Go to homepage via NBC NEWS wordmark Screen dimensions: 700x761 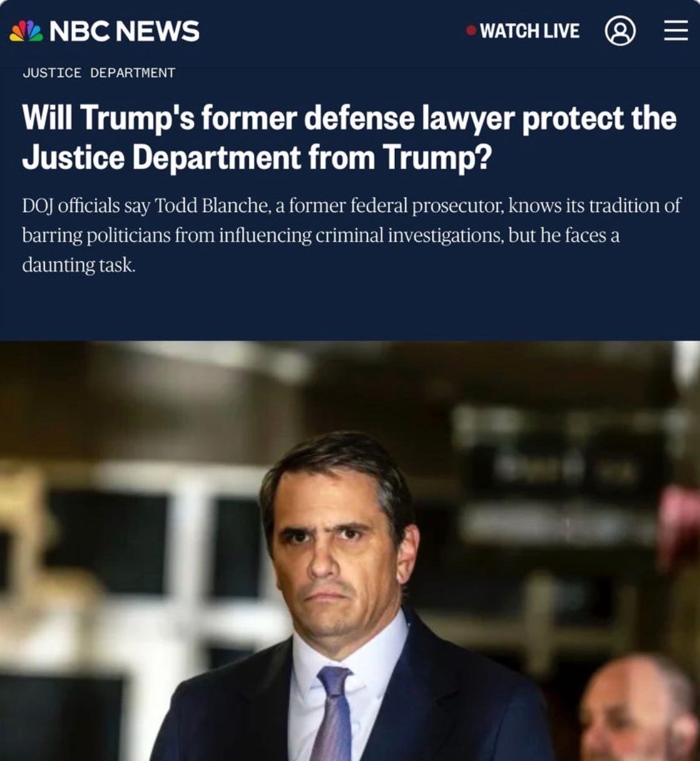pos(124,31)
